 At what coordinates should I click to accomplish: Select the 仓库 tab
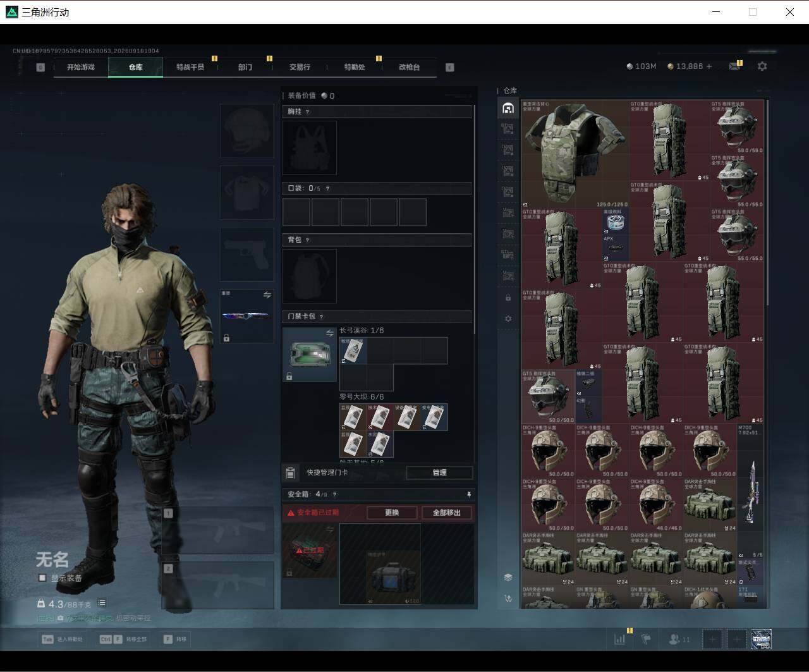136,67
